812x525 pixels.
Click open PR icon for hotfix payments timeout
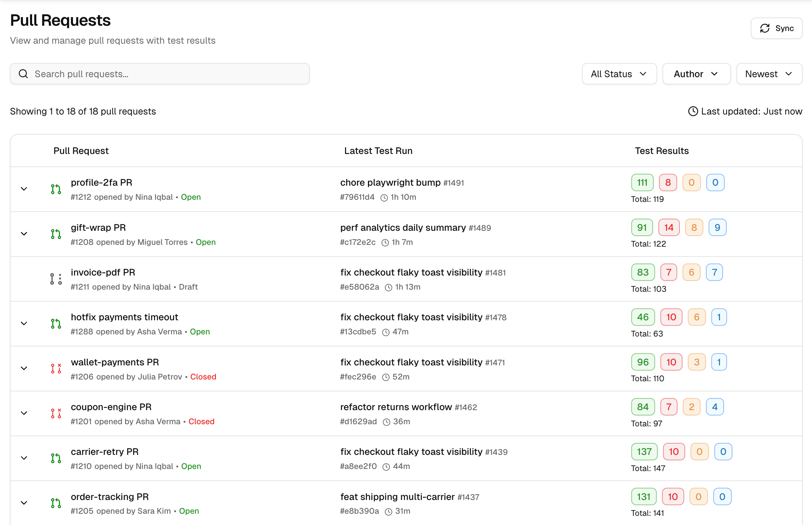56,324
